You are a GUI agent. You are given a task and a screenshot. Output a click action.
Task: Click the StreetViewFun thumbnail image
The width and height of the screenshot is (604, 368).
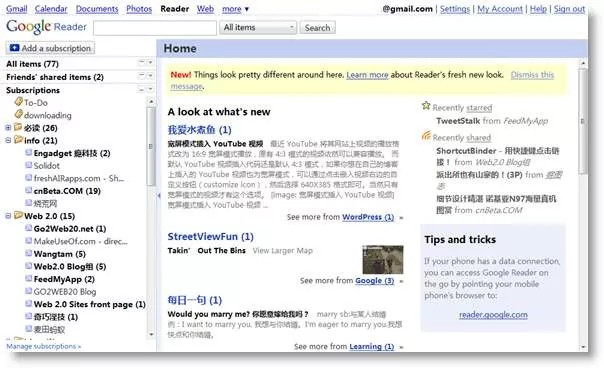click(x=383, y=260)
